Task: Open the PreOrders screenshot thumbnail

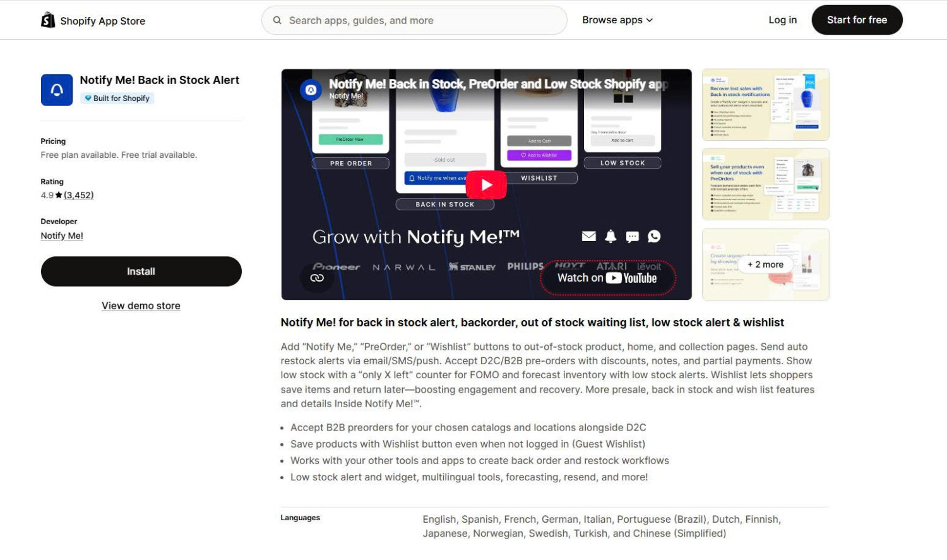Action: click(765, 184)
